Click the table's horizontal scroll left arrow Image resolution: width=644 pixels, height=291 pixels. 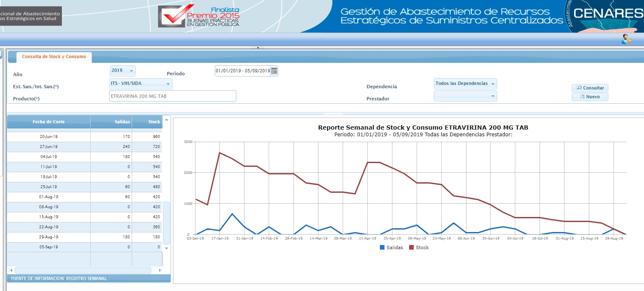coord(11,271)
